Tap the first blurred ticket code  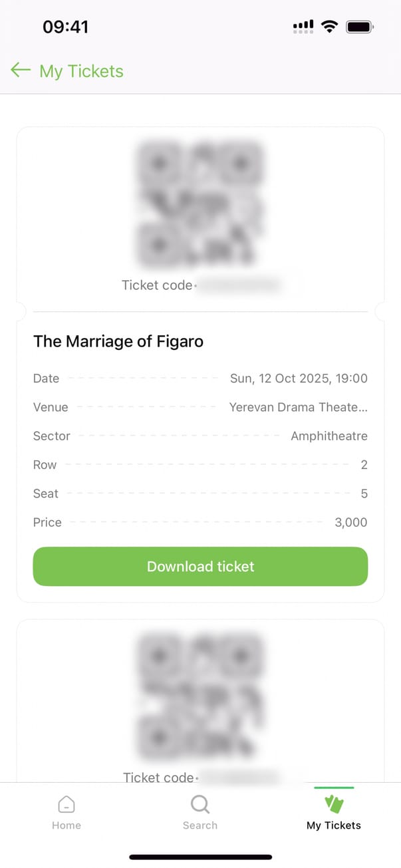point(239,286)
